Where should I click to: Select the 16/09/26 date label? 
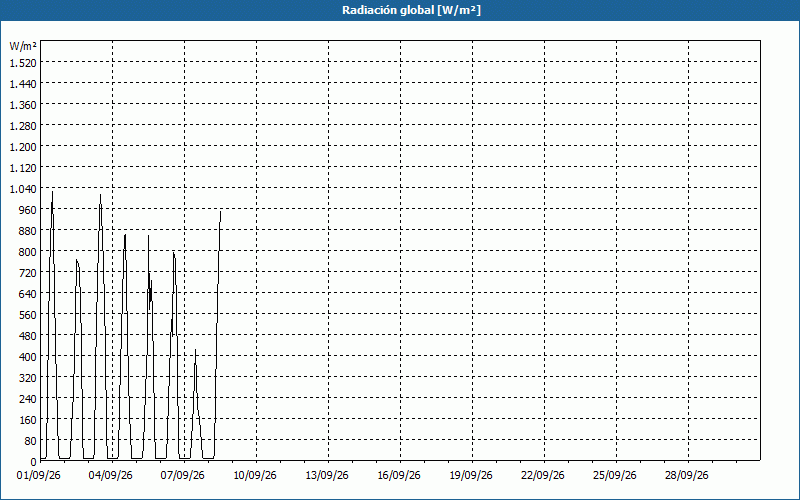tap(398, 476)
